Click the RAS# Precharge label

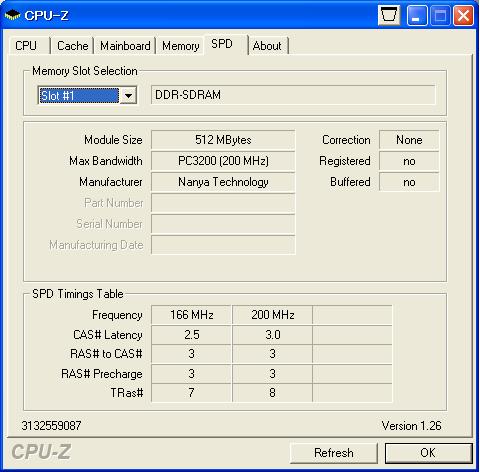102,374
